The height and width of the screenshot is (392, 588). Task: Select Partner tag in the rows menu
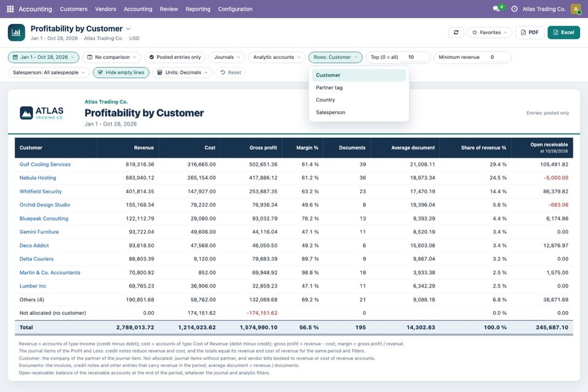(359, 87)
